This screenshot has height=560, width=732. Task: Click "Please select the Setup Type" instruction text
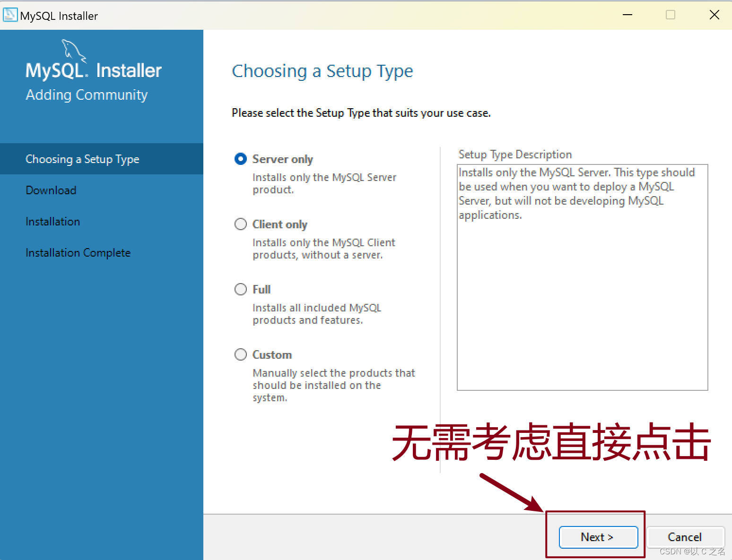[361, 113]
